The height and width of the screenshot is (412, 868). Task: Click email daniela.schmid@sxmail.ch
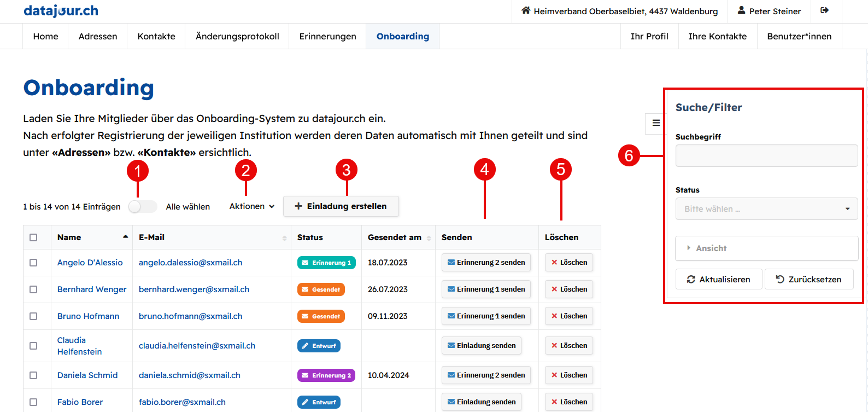coord(190,375)
